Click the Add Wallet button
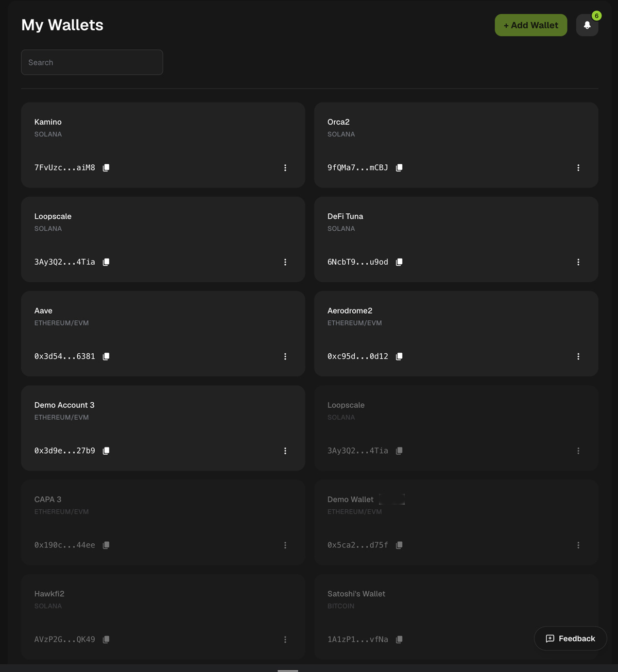Image resolution: width=618 pixels, height=672 pixels. click(x=531, y=25)
